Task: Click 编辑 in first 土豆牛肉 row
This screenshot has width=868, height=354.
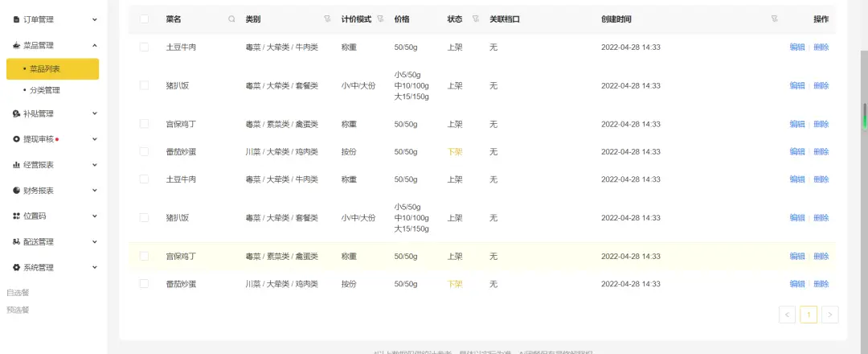Action: 797,47
